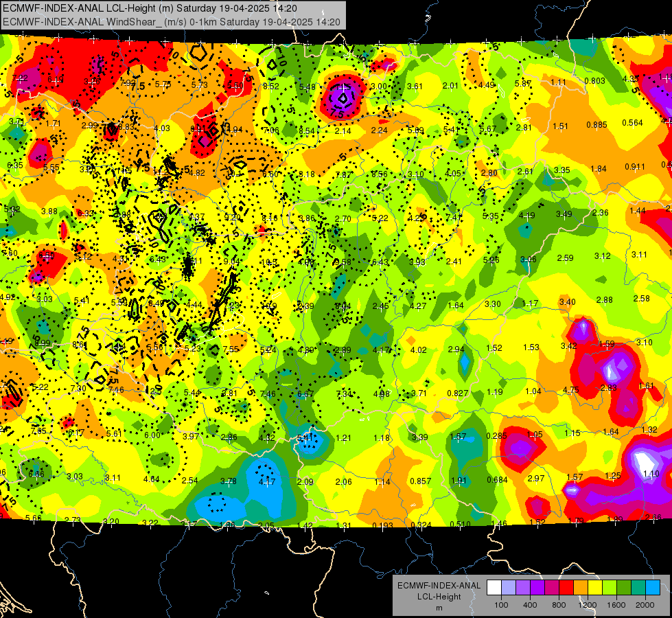Image resolution: width=672 pixels, height=618 pixels.
Task: Click the wind shear value "0.684"
Action: click(x=497, y=479)
